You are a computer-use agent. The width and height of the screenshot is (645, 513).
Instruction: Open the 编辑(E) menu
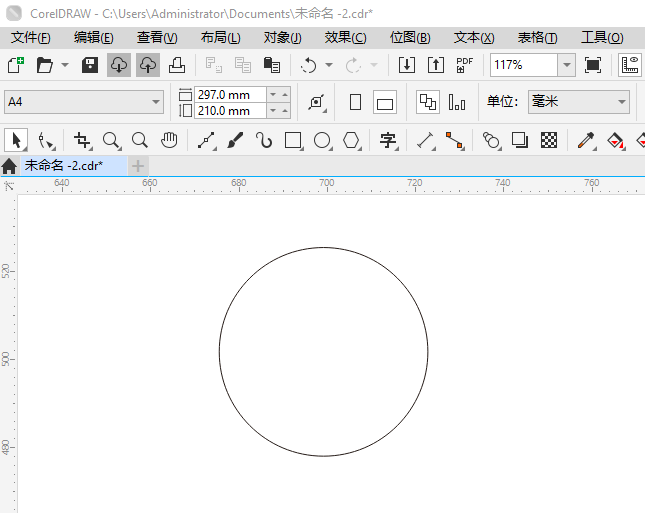coord(94,37)
